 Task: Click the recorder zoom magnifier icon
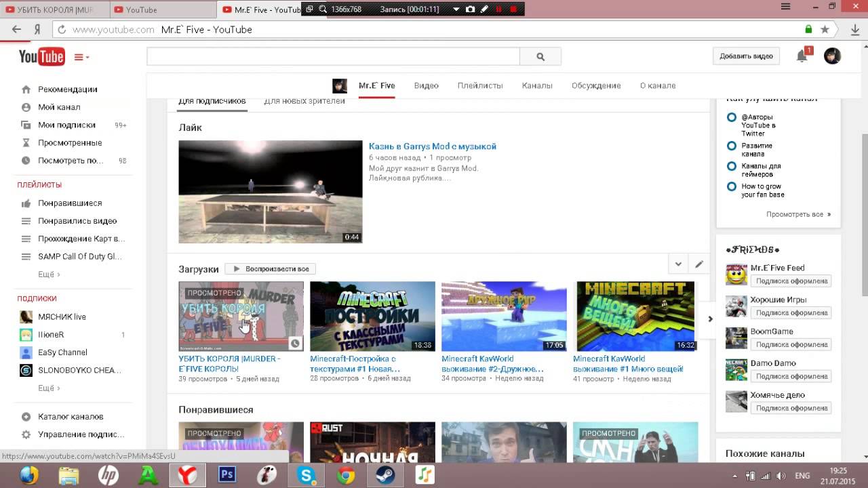323,9
